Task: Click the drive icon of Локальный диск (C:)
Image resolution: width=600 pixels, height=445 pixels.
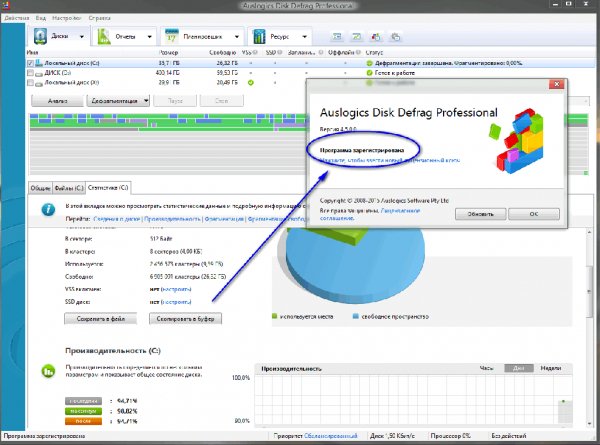Action: click(39, 63)
